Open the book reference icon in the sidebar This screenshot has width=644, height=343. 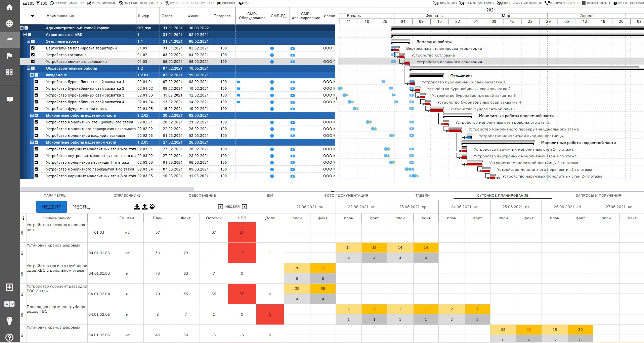pyautogui.click(x=9, y=99)
